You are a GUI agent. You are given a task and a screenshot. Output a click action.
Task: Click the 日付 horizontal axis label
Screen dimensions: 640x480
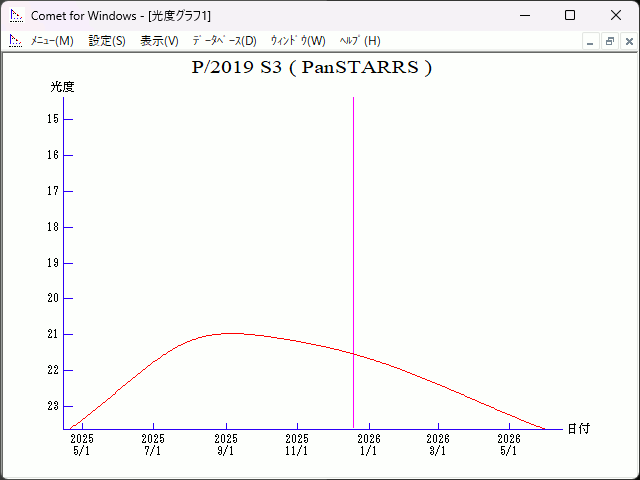pos(578,429)
